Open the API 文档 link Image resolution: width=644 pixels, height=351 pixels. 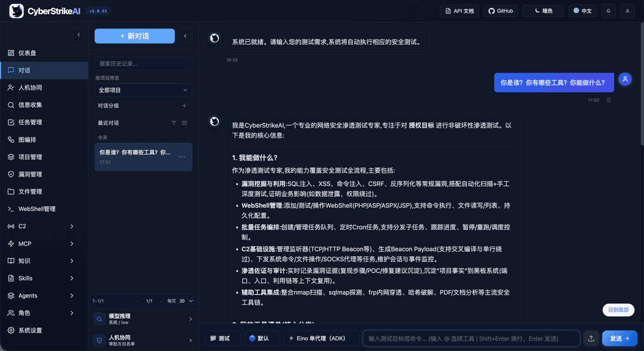click(460, 11)
